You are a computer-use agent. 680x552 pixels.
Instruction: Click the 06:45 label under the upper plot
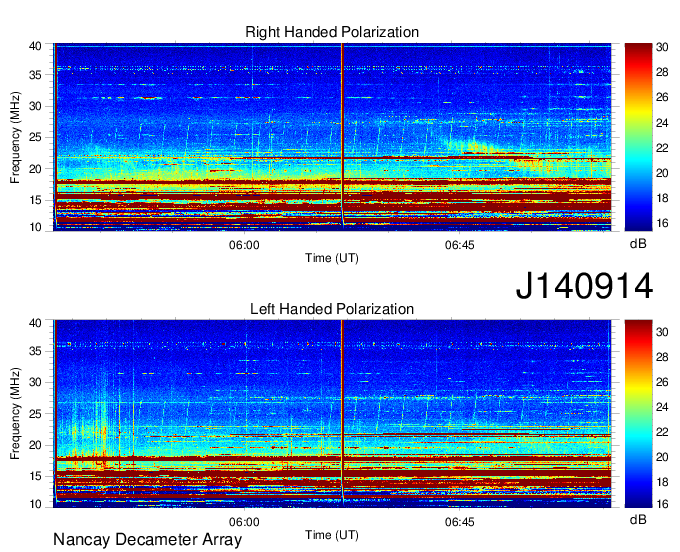click(x=460, y=245)
